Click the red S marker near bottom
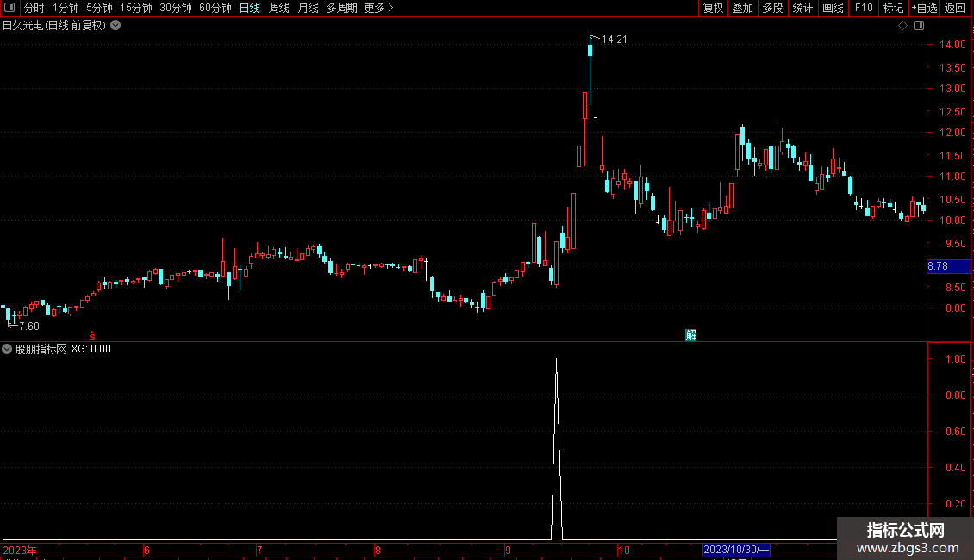This screenshot has height=560, width=974. click(92, 336)
